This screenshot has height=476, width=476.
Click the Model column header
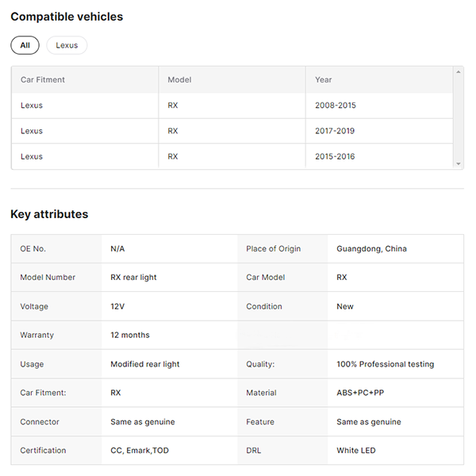pos(179,79)
